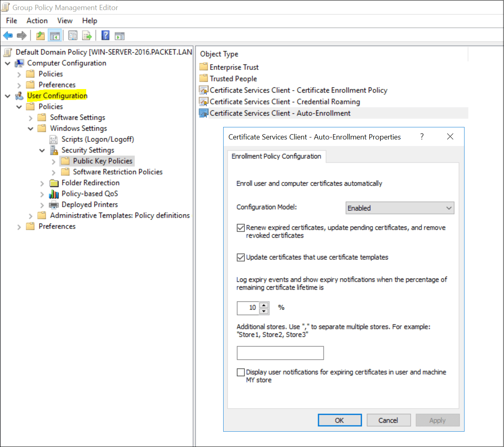Enable 'Display user notifications for expiring certificates'
Image resolution: width=504 pixels, height=447 pixels.
(x=241, y=372)
